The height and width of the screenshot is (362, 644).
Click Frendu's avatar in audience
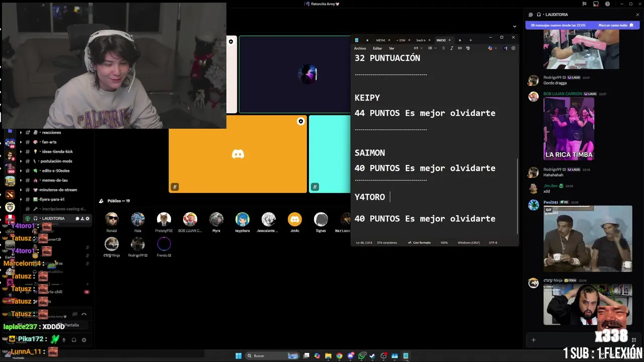[x=164, y=244]
